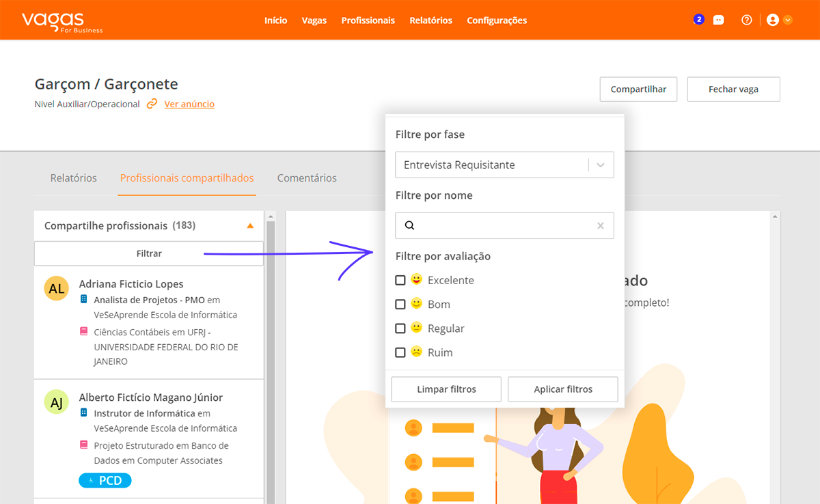Click the Filtrar button

(x=149, y=253)
